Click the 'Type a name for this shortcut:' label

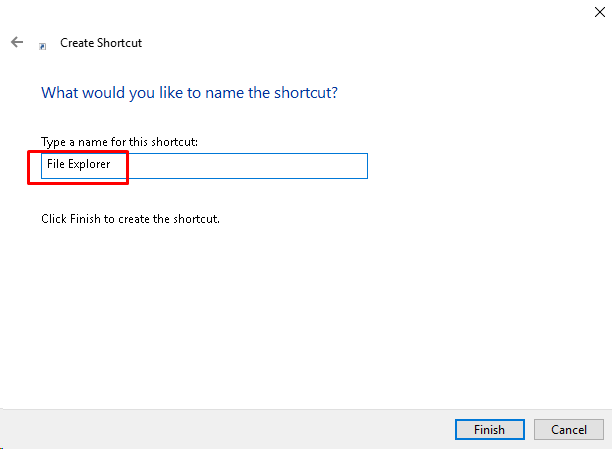pyautogui.click(x=119, y=142)
